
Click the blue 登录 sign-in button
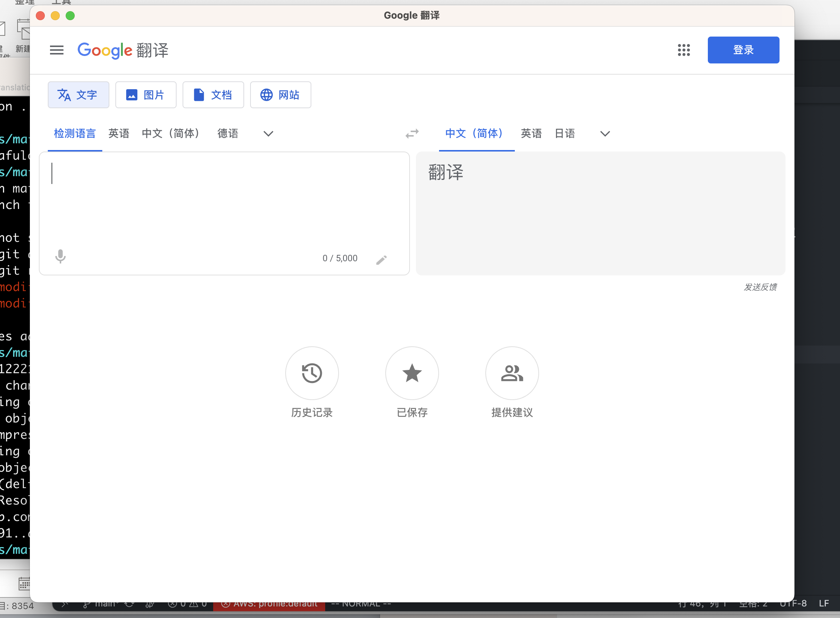[743, 50]
